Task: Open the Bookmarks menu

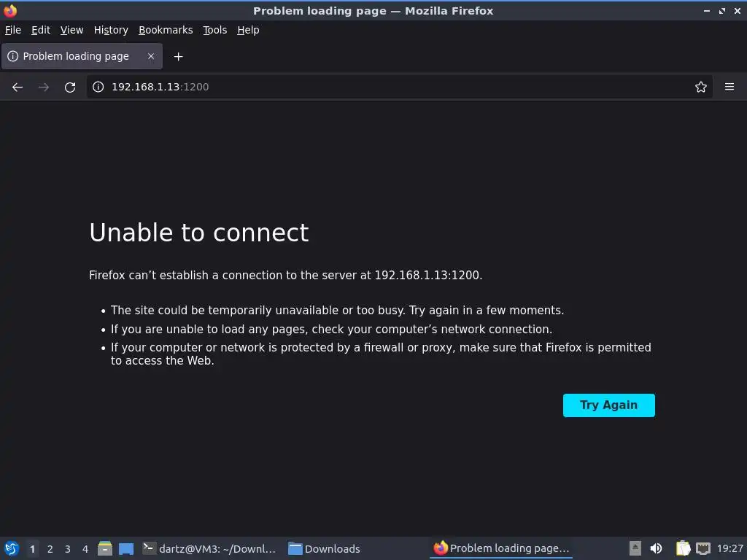Action: coord(166,30)
